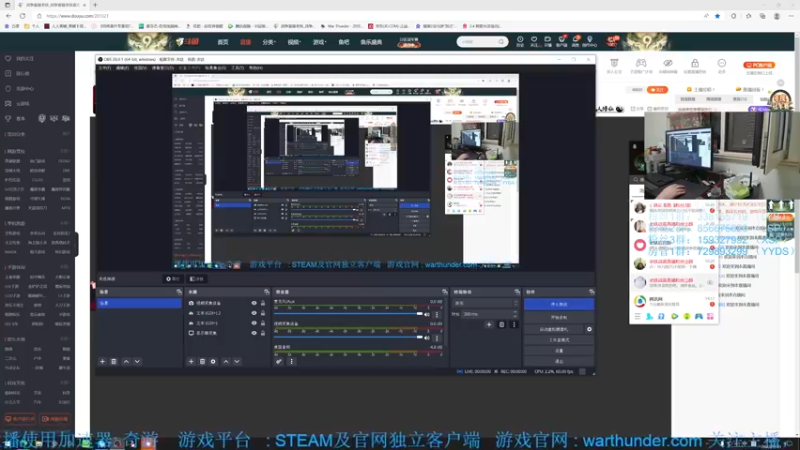This screenshot has height=450, width=800.
Task: Mute the 麦克风/Aux speaker icon
Action: [x=427, y=314]
